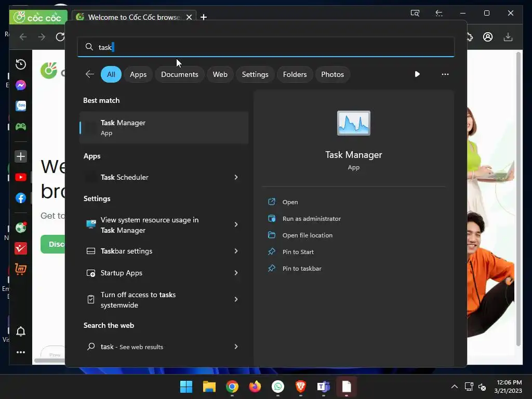Image resolution: width=532 pixels, height=399 pixels.
Task: Open the red checkmark sidebar icon
Action: coord(21,248)
